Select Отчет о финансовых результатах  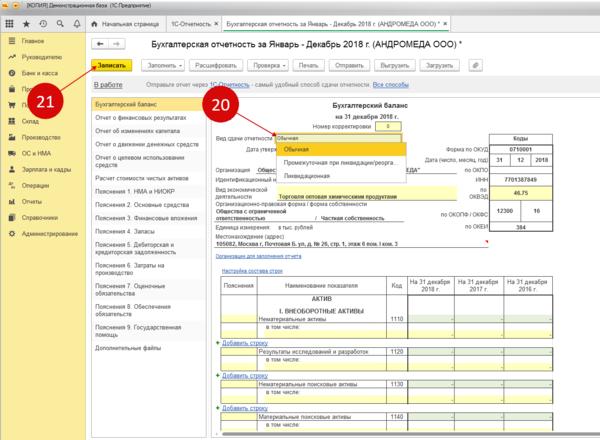pos(141,117)
